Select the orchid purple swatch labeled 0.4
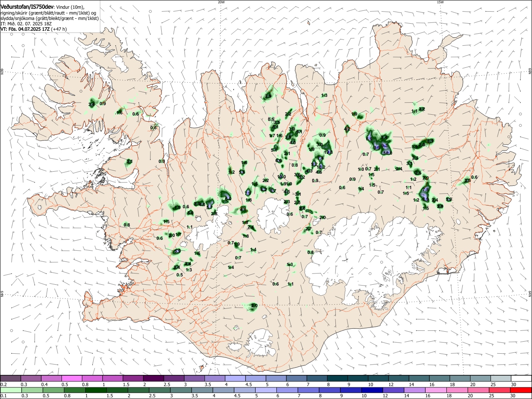The width and height of the screenshot is (532, 399). (x=51, y=378)
